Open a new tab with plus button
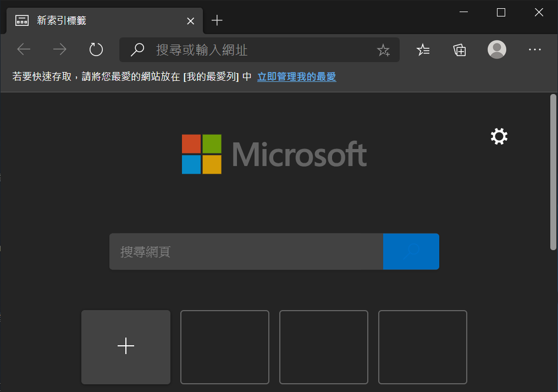The image size is (558, 392). 217,20
